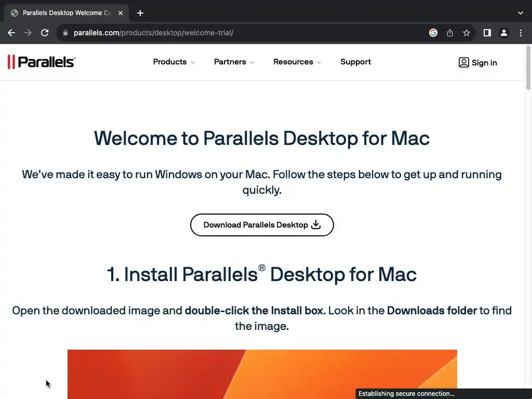Click the '1. Install Parallels Desktop for Mac' heading

click(262, 274)
